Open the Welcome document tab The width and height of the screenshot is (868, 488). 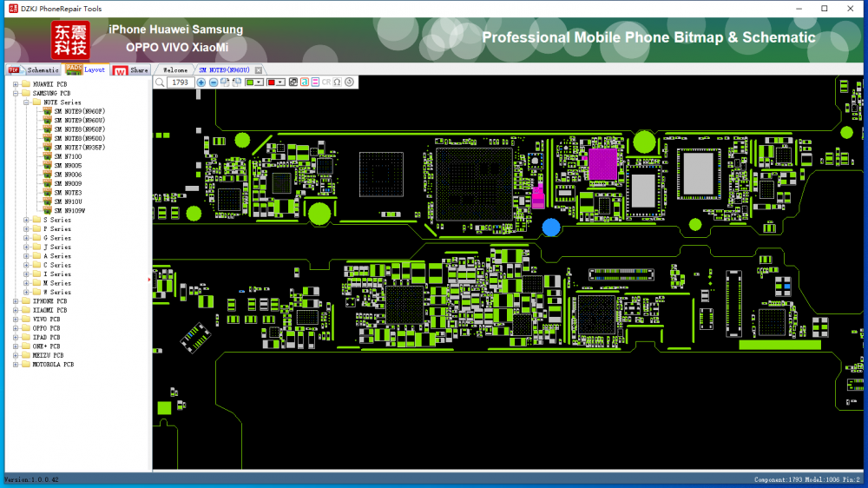click(175, 70)
